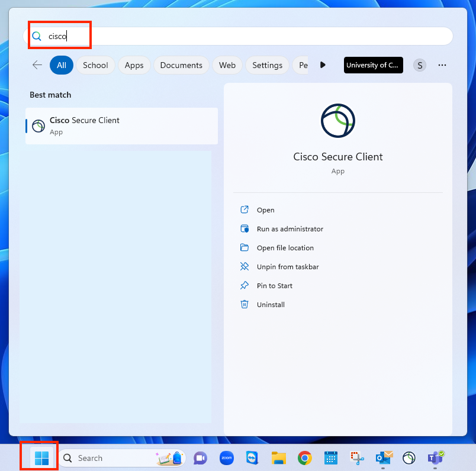This screenshot has height=471, width=476.
Task: Switch to the Web filter tab
Action: (227, 65)
